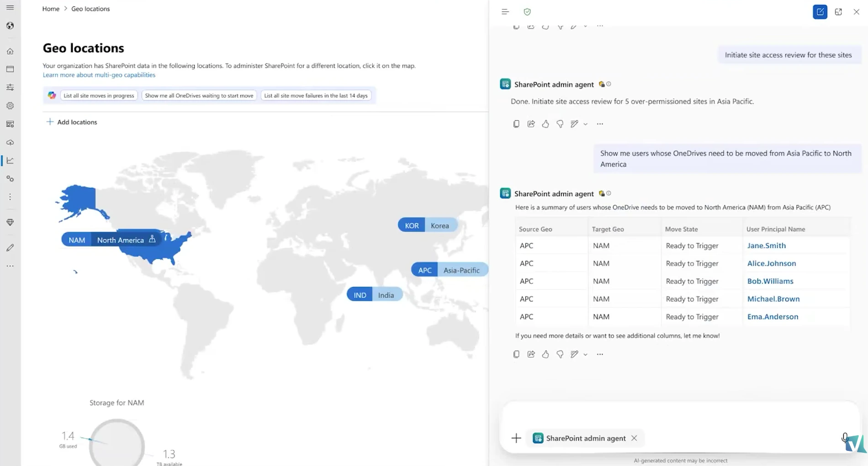The height and width of the screenshot is (466, 868).
Task: Open the sliders policies icon in sidebar
Action: click(10, 87)
